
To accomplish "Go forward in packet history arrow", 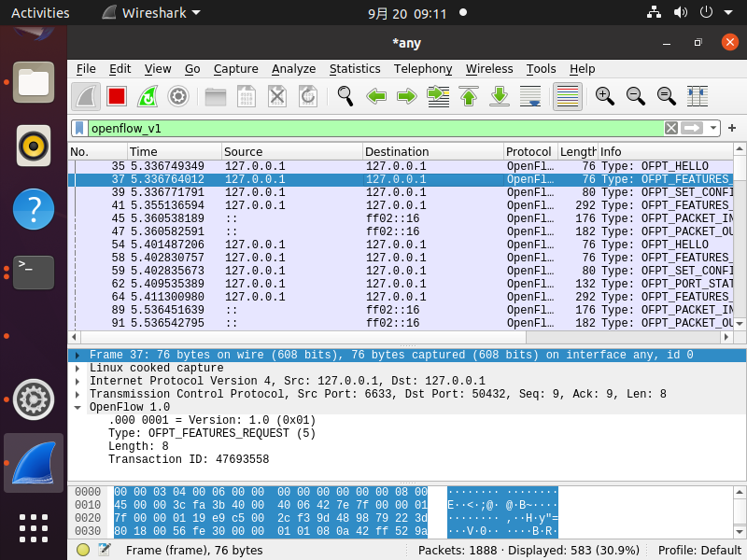I will pyautogui.click(x=407, y=97).
